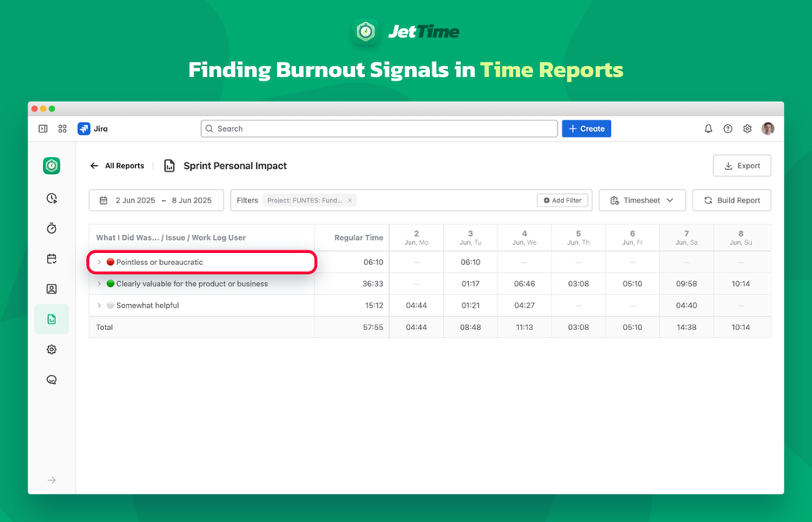
Task: Click the 2 Jun, Mo column header
Action: [416, 237]
